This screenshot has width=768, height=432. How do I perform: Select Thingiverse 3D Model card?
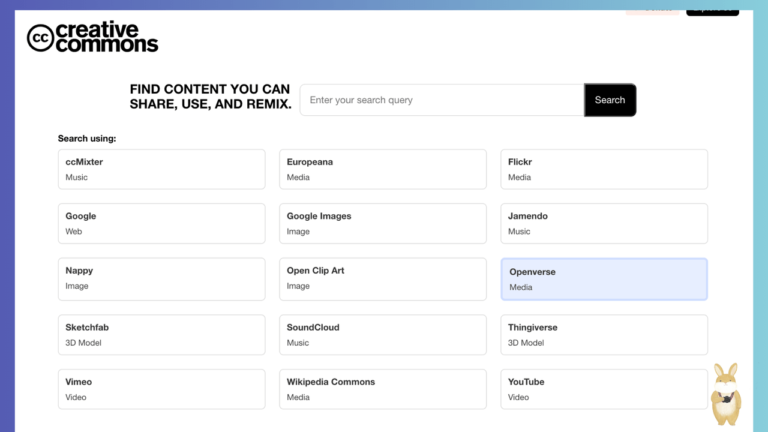point(604,335)
